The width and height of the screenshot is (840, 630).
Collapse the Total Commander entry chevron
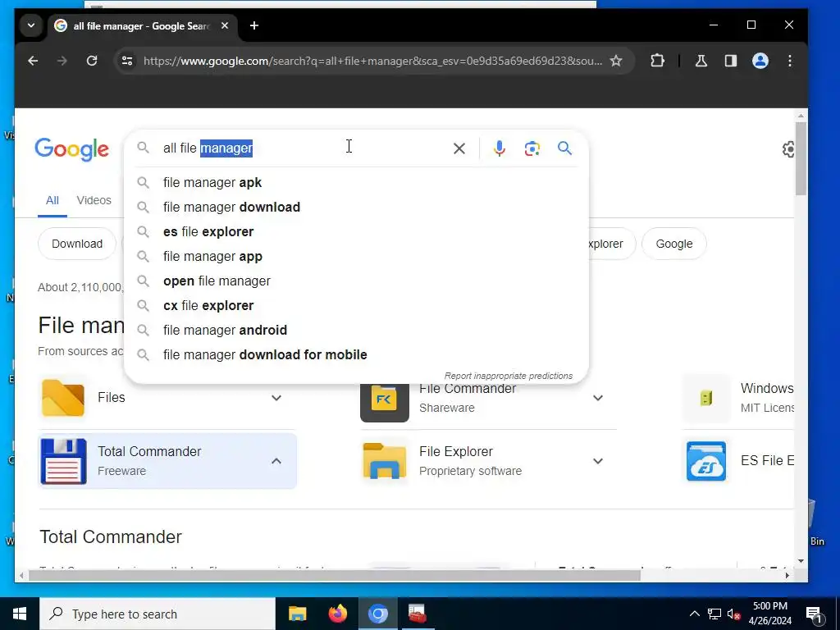click(x=276, y=461)
